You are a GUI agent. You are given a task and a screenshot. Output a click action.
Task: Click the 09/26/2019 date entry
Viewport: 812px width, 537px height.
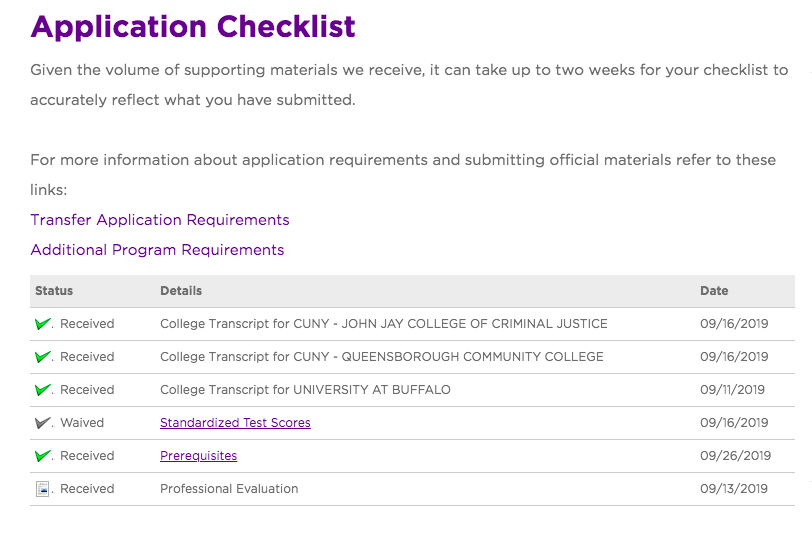(735, 456)
